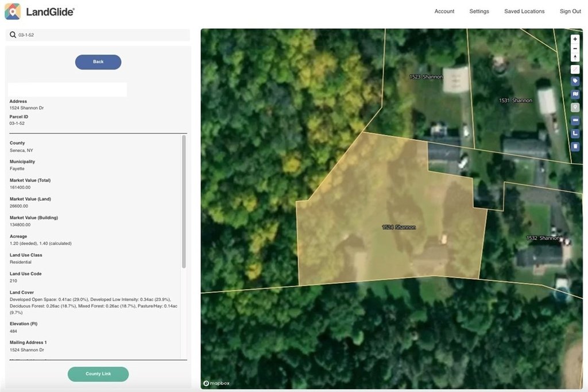
Task: Select the line measure tool
Action: click(575, 121)
